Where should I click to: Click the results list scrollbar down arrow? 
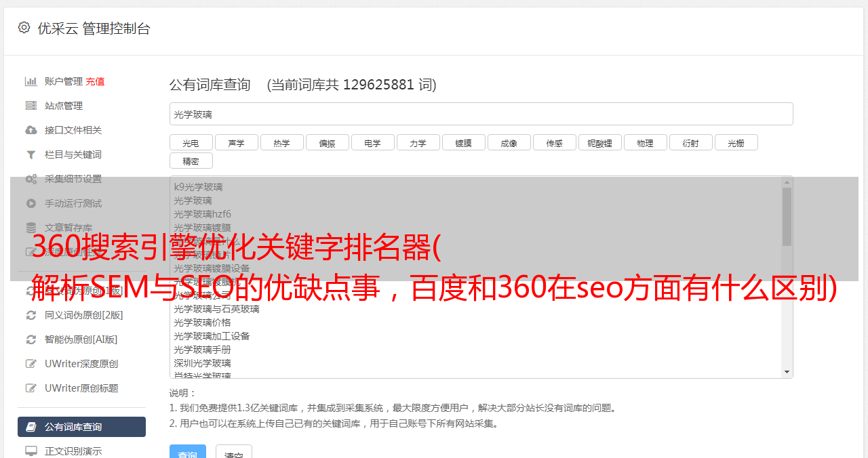click(787, 372)
